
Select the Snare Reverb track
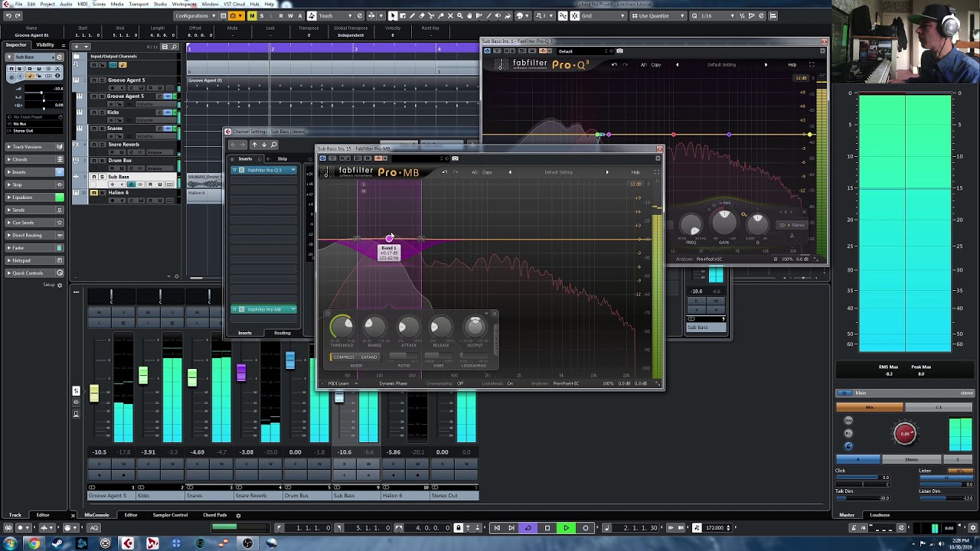tap(124, 145)
